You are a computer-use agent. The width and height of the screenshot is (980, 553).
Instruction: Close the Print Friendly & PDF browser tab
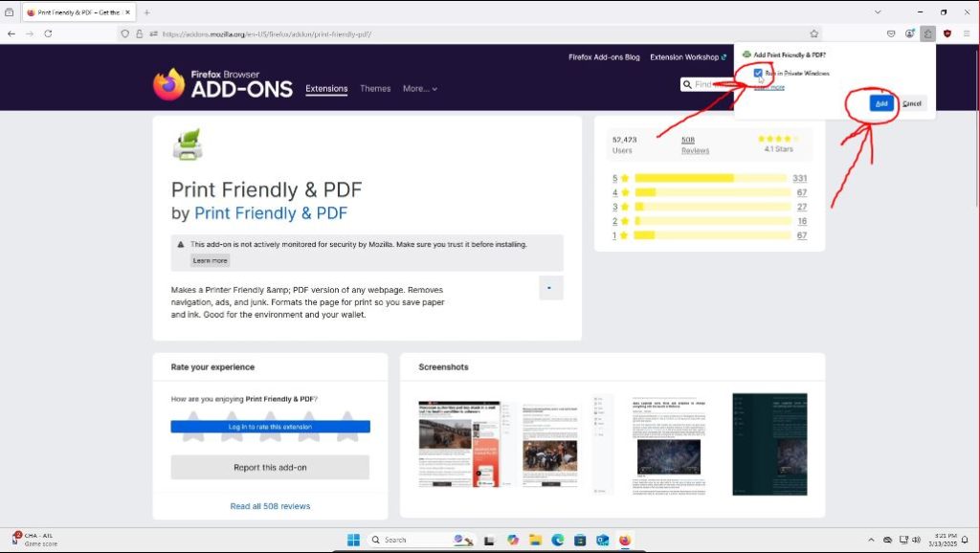coord(127,12)
